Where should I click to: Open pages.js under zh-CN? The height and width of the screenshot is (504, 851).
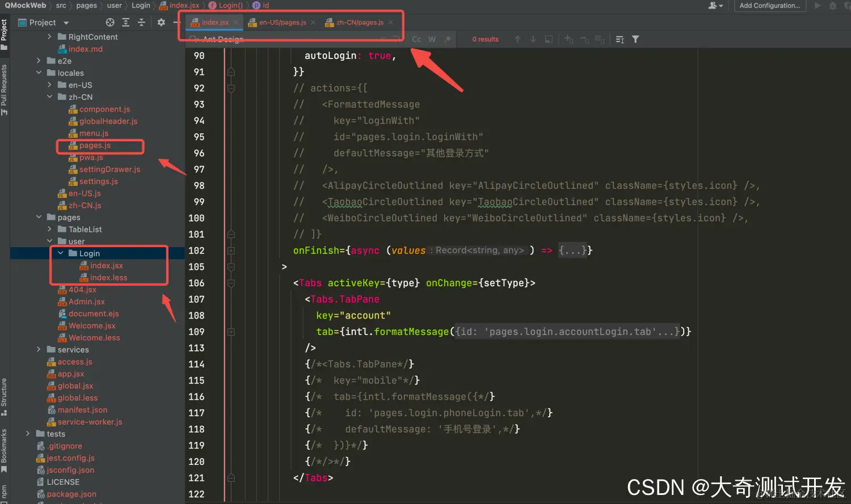click(x=95, y=145)
